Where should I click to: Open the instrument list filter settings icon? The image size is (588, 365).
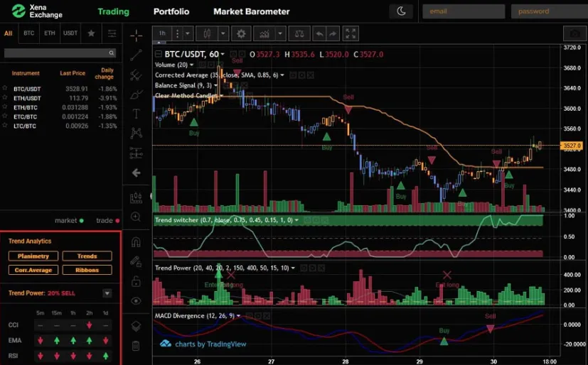pos(112,33)
